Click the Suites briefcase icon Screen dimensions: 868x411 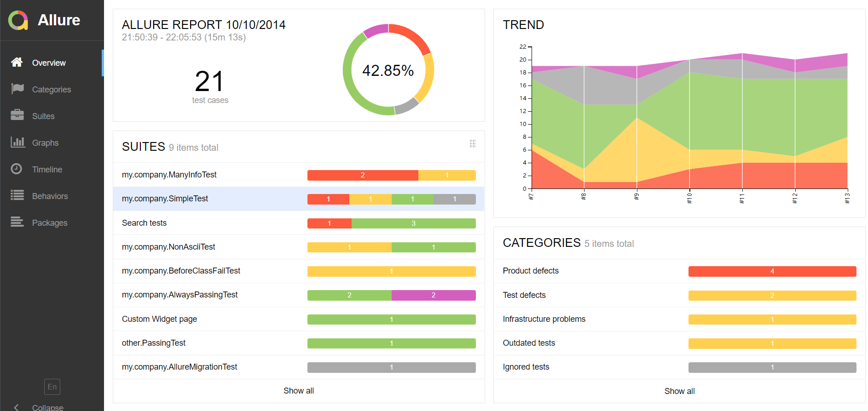click(17, 115)
